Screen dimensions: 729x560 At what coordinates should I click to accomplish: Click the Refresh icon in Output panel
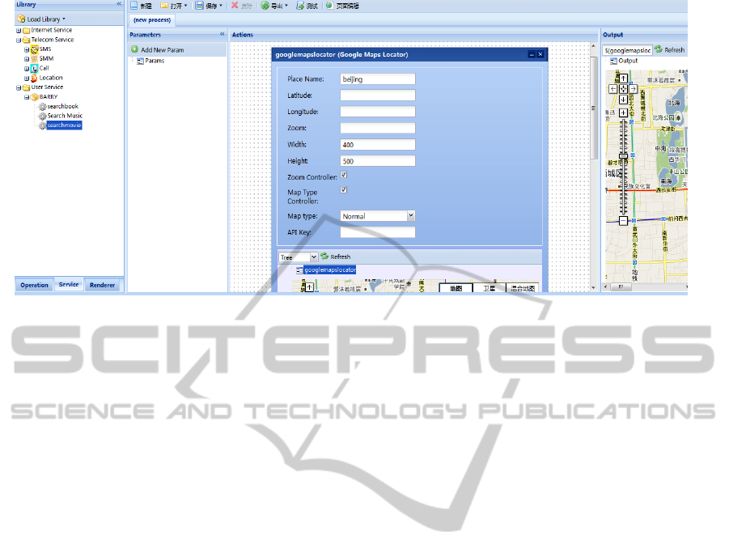click(x=659, y=50)
